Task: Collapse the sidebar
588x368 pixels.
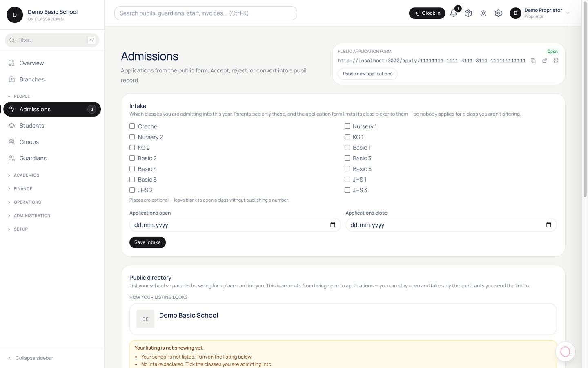Action: [x=31, y=358]
